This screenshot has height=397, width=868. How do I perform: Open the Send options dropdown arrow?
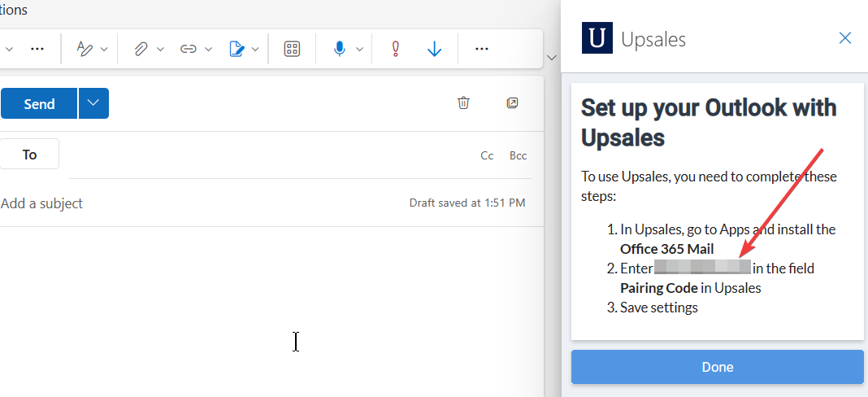point(93,103)
